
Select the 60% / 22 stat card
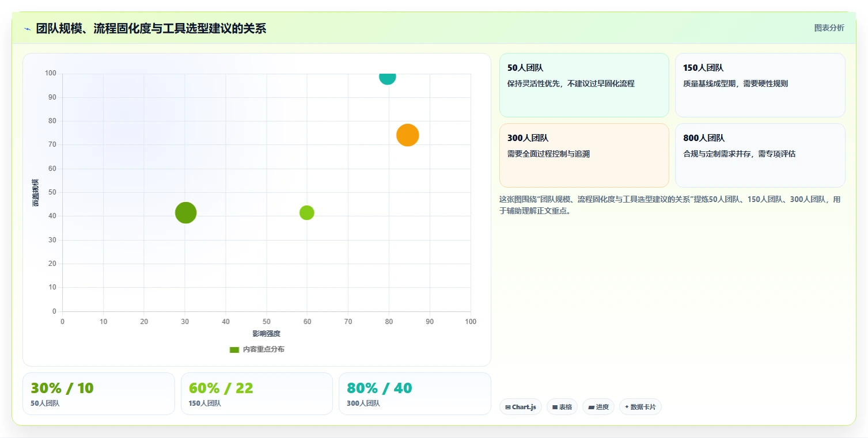[x=257, y=394]
